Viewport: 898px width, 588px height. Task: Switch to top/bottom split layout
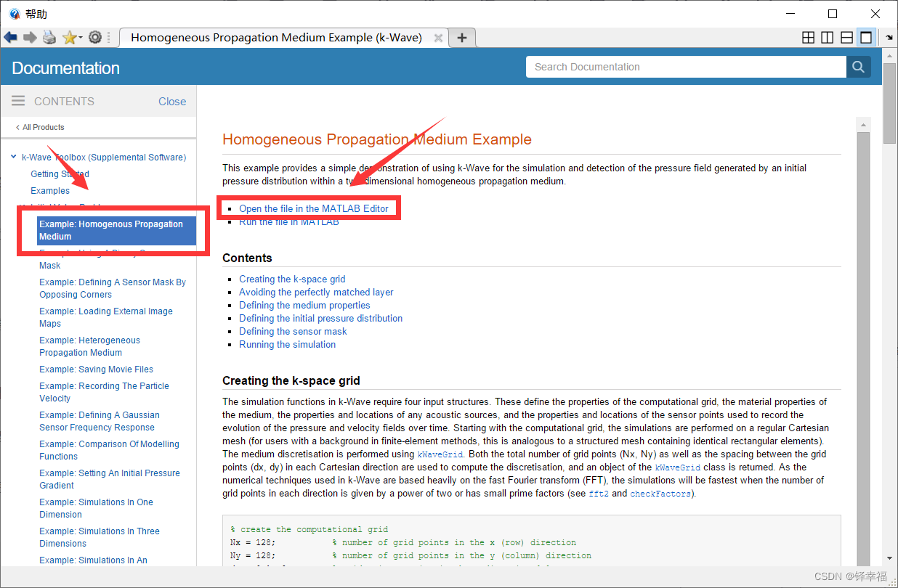click(x=846, y=37)
